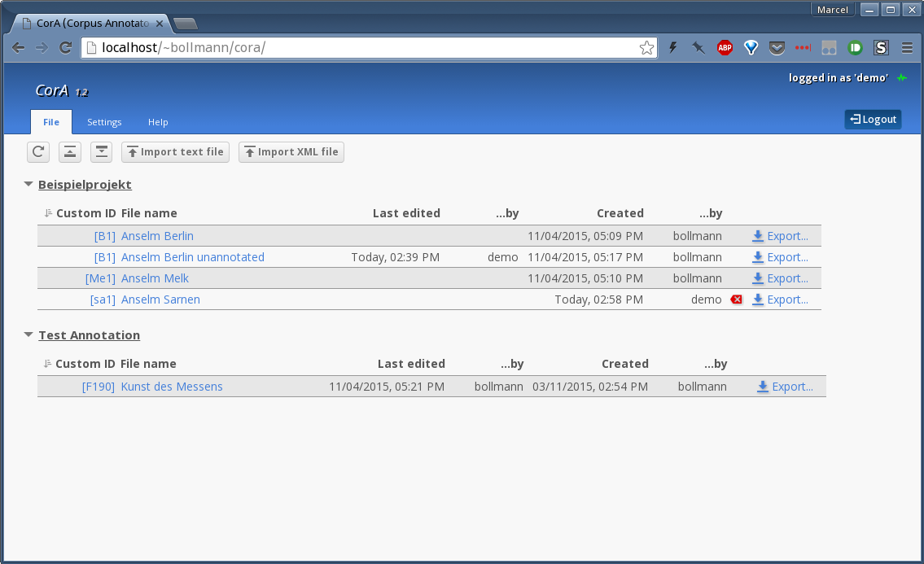
Task: Open the Anselm Berlin unannotated file
Action: tap(192, 257)
